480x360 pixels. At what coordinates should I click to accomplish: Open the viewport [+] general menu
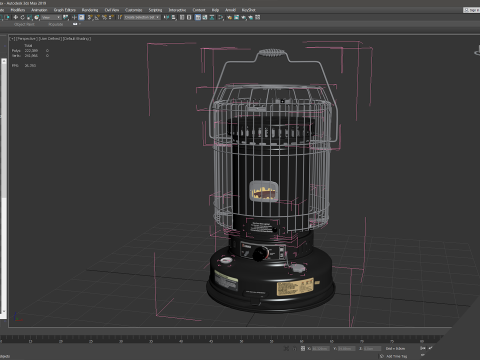click(12, 39)
